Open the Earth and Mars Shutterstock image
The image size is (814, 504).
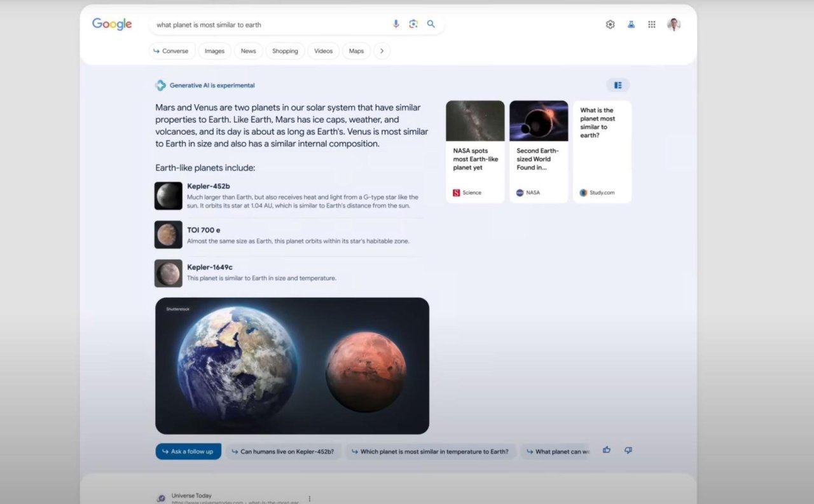pyautogui.click(x=292, y=366)
